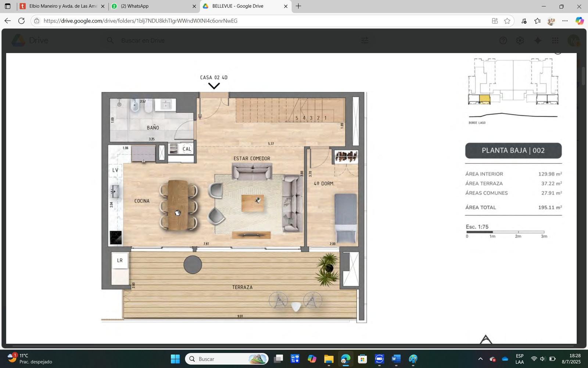This screenshot has width=588, height=368.
Task: Close the BELLEVUE - Google Drive tab
Action: click(286, 6)
